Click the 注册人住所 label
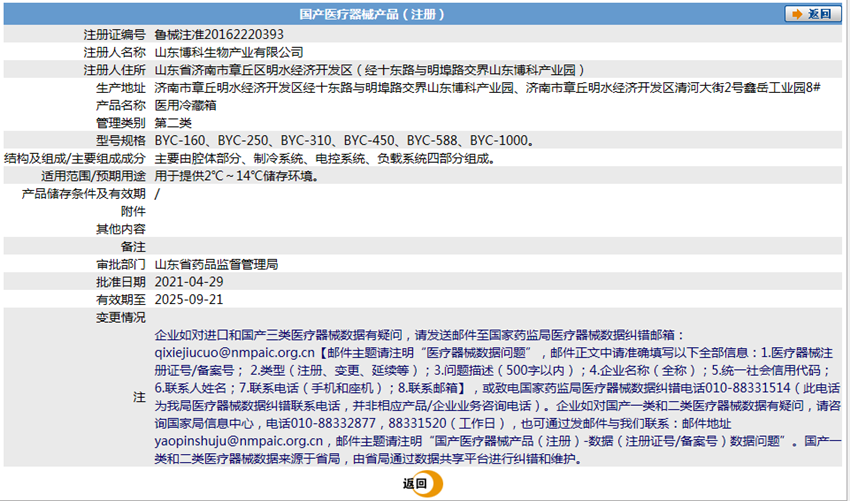 [x=114, y=70]
